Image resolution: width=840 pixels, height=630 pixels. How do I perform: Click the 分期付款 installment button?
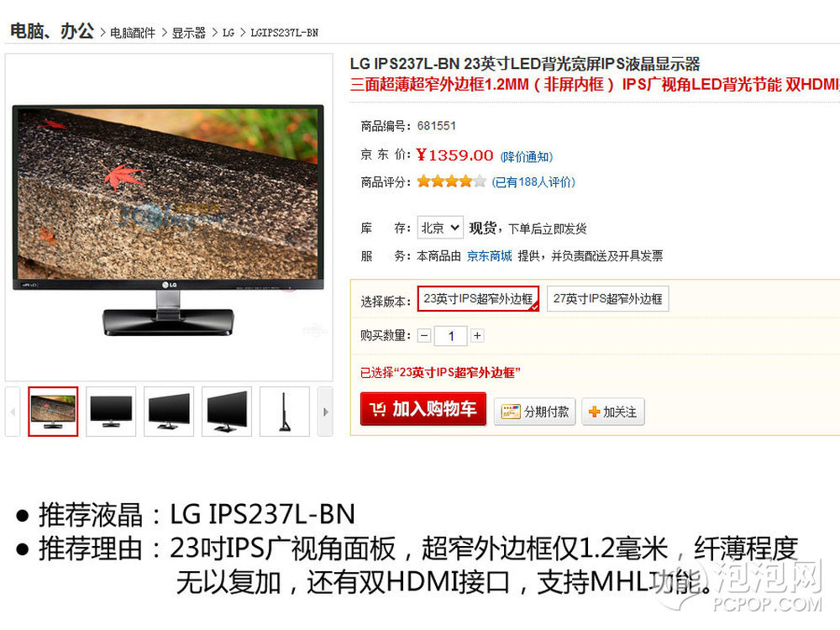[534, 412]
